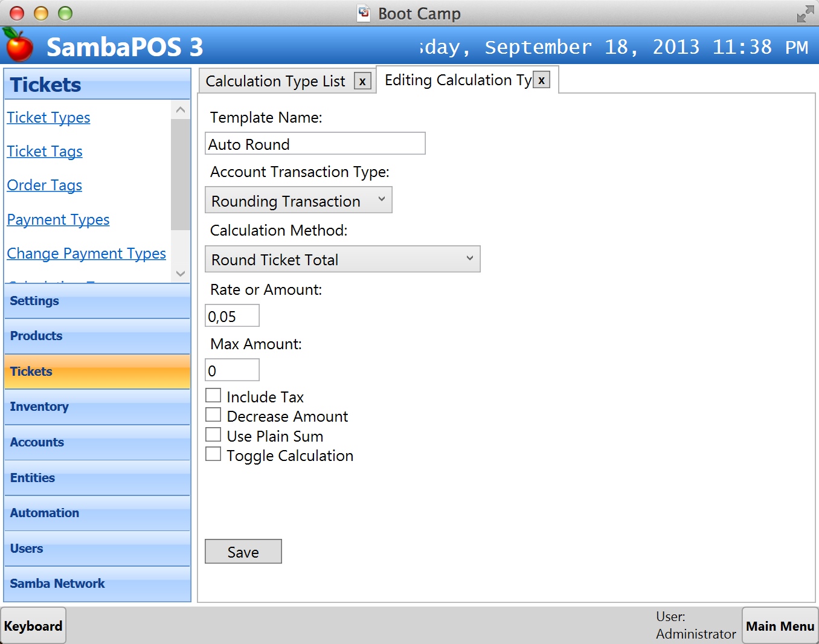This screenshot has width=819, height=644.
Task: Open the Payment Types link
Action: 58,220
